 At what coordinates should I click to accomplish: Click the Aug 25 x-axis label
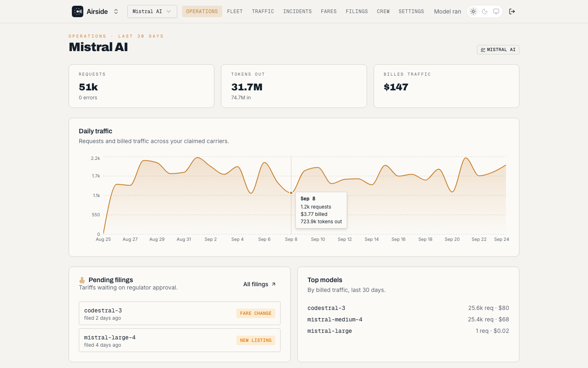(x=103, y=239)
